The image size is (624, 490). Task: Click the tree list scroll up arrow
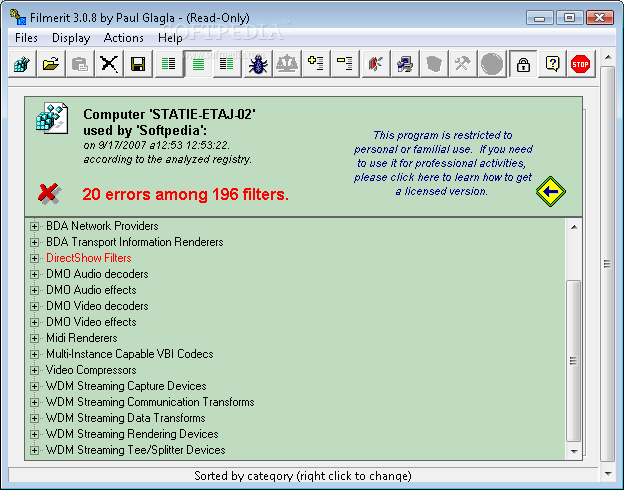574,227
